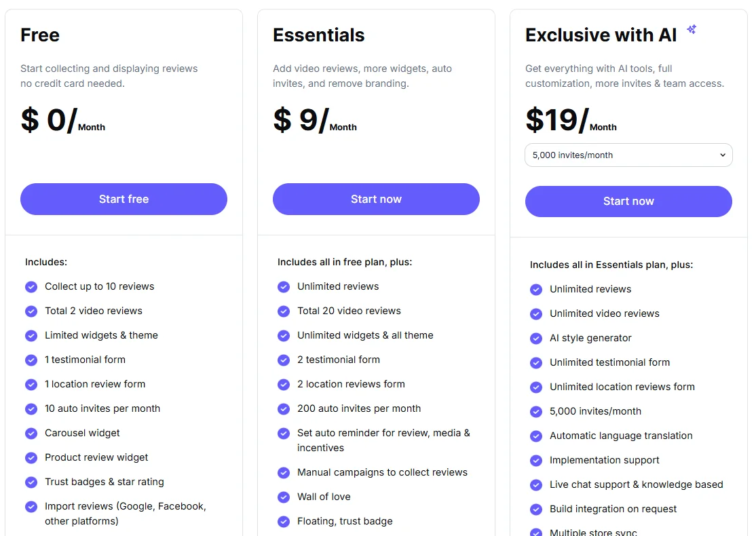756x536 pixels.
Task: Click the checkmark beside Wall of love
Action: [284, 497]
